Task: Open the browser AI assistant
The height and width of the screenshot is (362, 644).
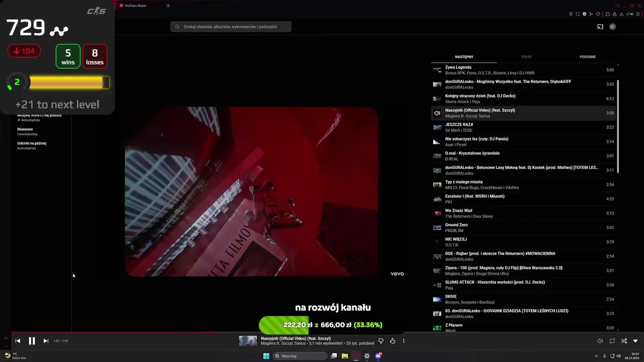Action: tap(629, 14)
